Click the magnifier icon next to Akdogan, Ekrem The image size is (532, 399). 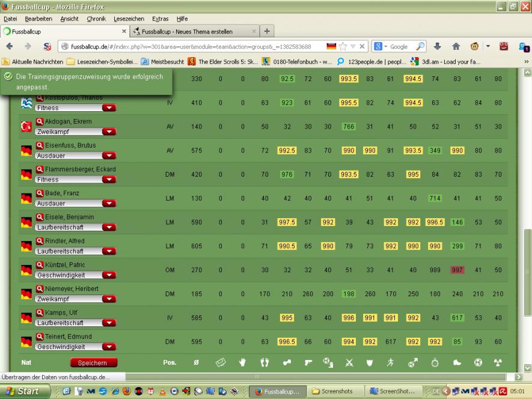[x=40, y=121]
